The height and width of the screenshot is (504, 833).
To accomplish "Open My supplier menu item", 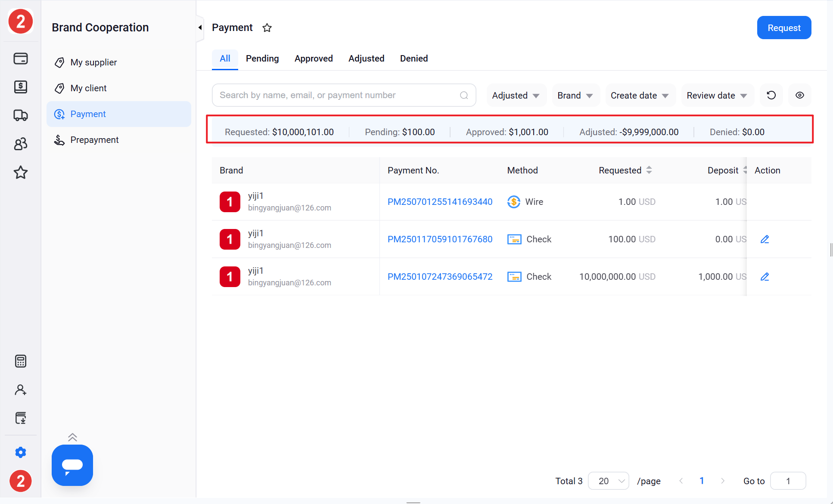I will point(119,62).
